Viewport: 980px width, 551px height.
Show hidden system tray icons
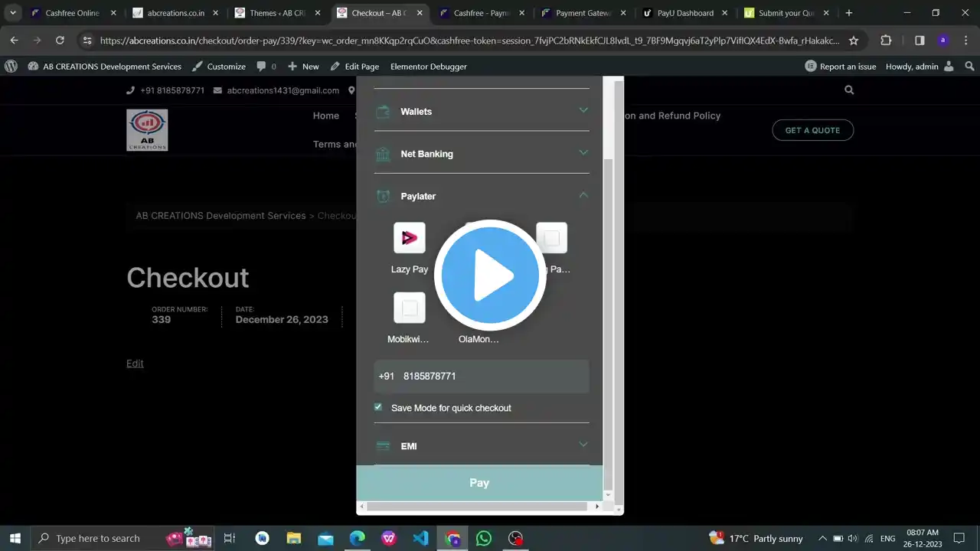coord(822,538)
